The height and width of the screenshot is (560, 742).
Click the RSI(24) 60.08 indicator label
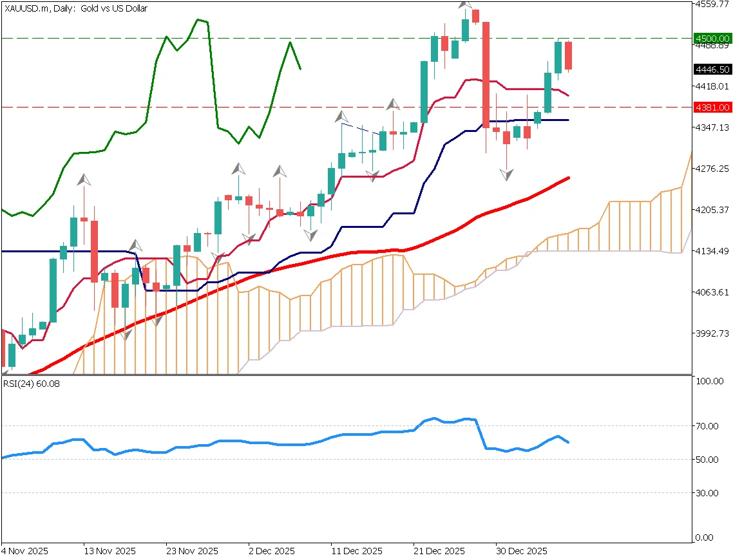click(31, 383)
